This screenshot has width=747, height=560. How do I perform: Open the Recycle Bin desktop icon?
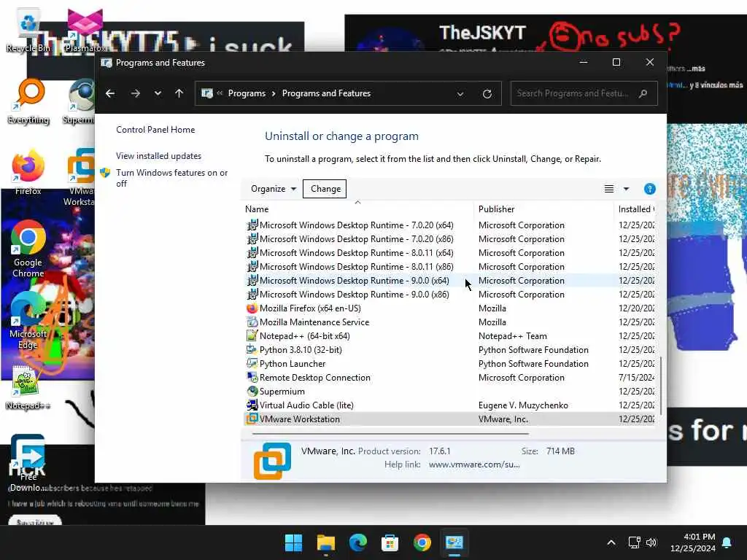click(x=28, y=31)
